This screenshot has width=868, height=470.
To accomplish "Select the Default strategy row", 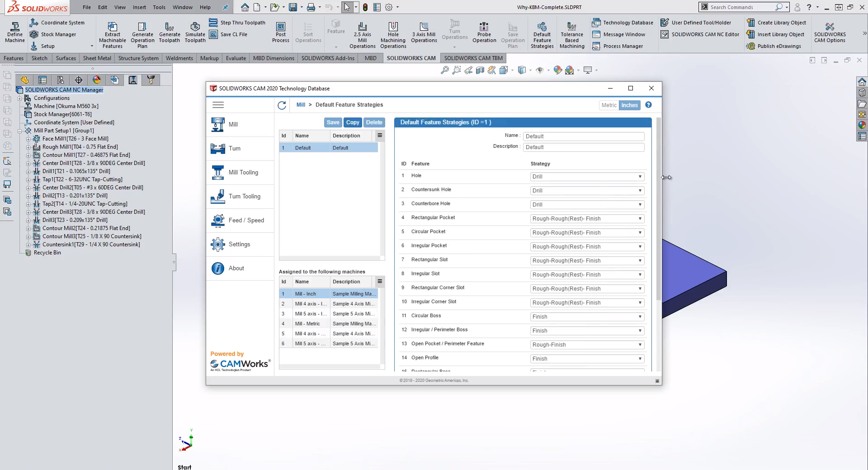I will [x=328, y=148].
